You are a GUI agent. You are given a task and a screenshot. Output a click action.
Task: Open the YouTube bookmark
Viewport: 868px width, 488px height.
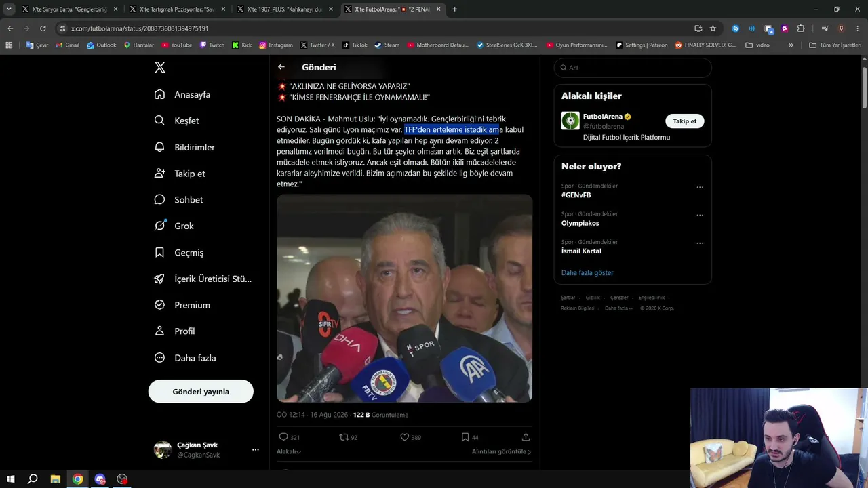point(176,45)
